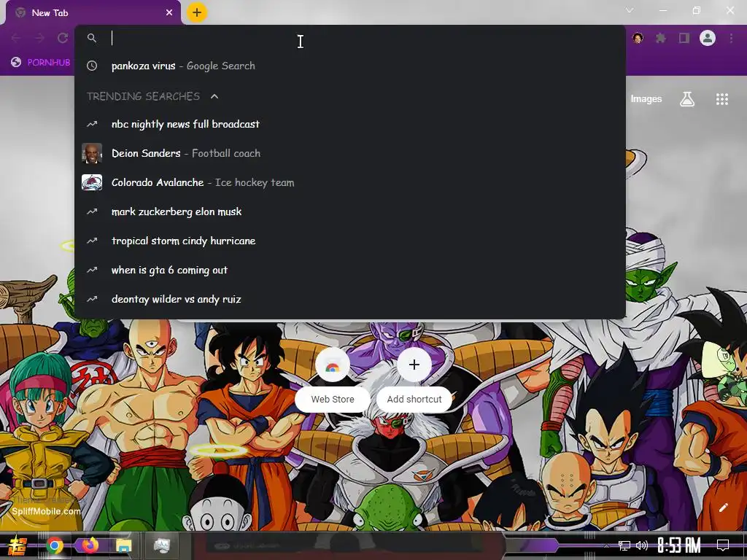The image size is (747, 560).
Task: Choose deontay wilder vs andy ruiz suggestion
Action: 349,299
